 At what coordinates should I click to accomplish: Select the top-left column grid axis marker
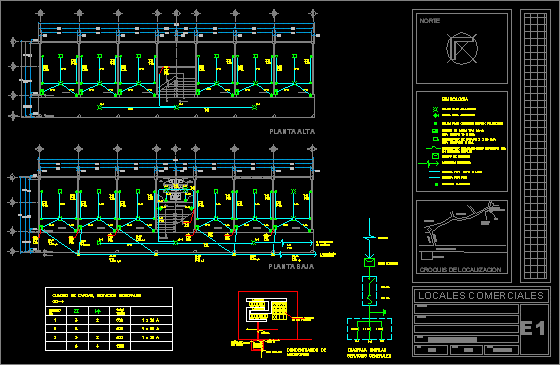click(40, 14)
